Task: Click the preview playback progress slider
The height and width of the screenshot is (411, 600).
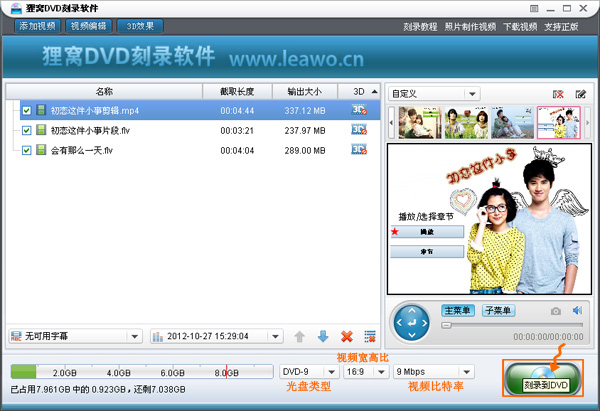Action: coord(512,325)
